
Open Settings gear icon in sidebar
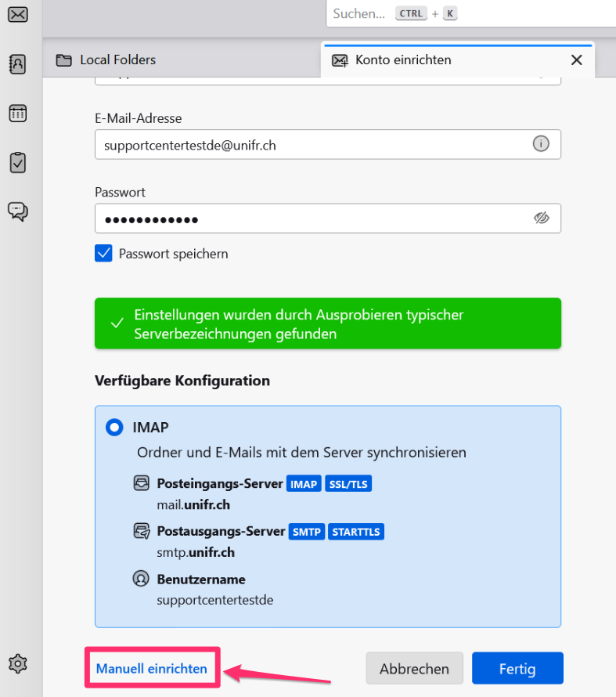point(18,664)
